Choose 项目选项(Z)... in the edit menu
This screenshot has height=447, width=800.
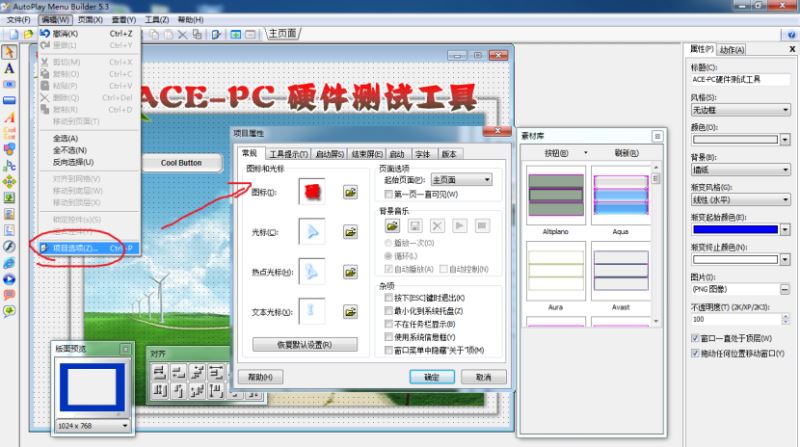click(x=89, y=248)
